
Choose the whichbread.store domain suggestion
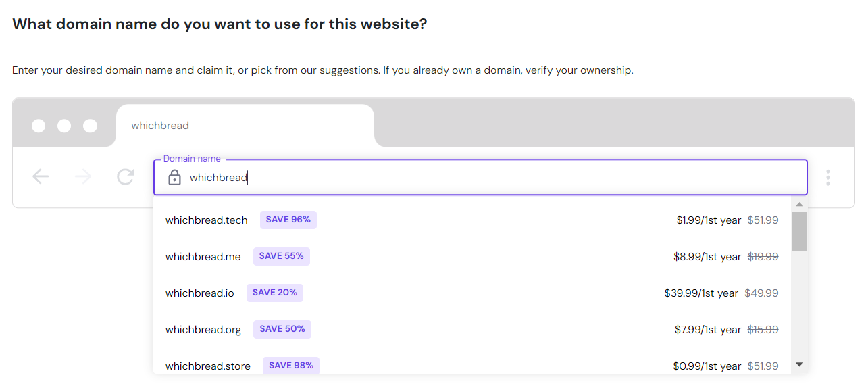point(208,365)
